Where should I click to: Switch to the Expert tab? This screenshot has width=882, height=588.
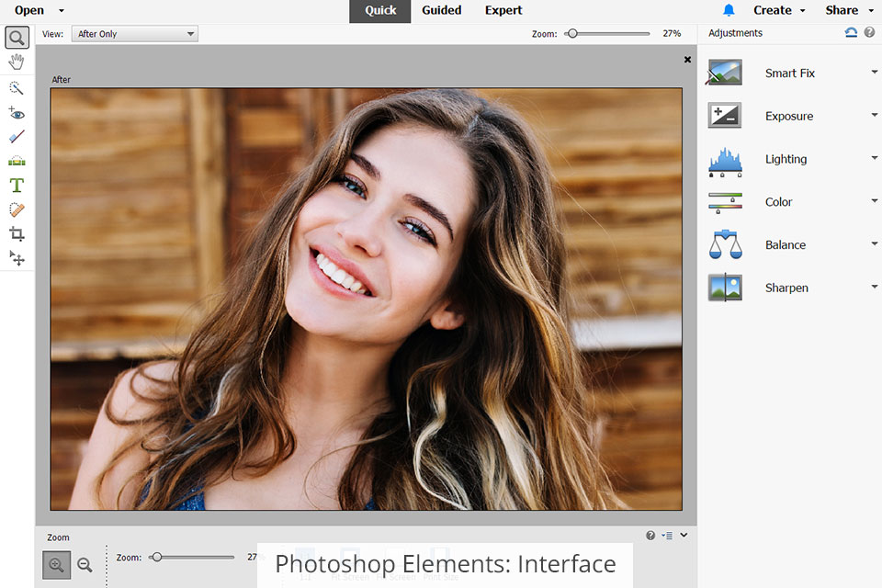503,10
